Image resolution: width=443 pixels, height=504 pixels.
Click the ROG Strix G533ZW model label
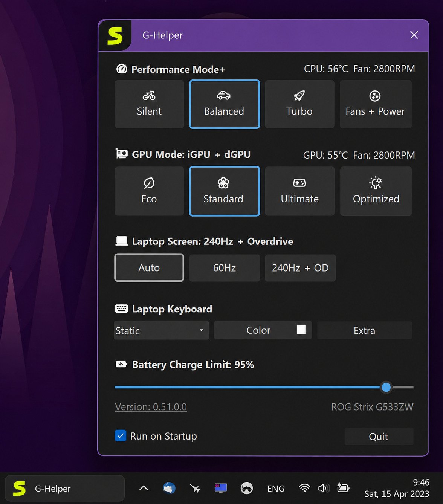pos(372,407)
